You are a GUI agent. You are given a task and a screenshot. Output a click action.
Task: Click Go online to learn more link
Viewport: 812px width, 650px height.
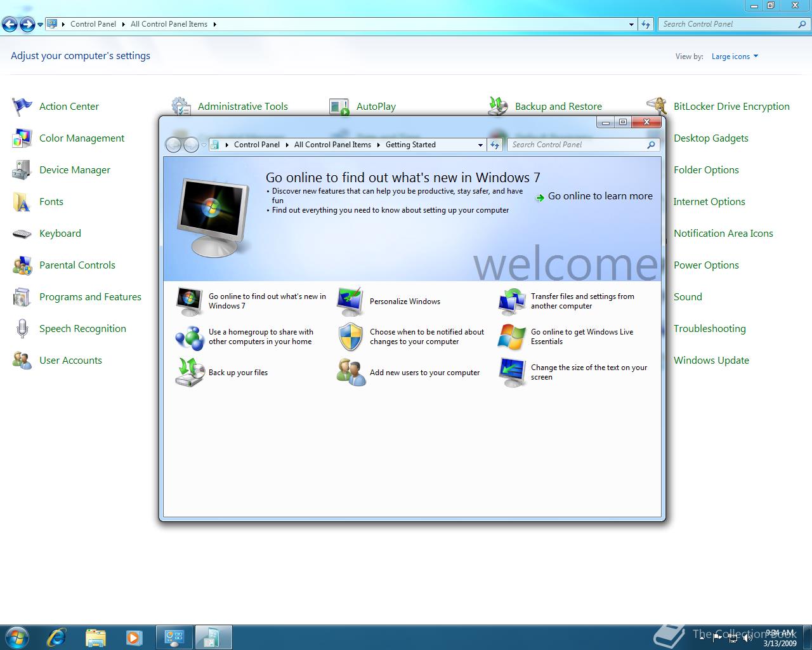pos(600,196)
